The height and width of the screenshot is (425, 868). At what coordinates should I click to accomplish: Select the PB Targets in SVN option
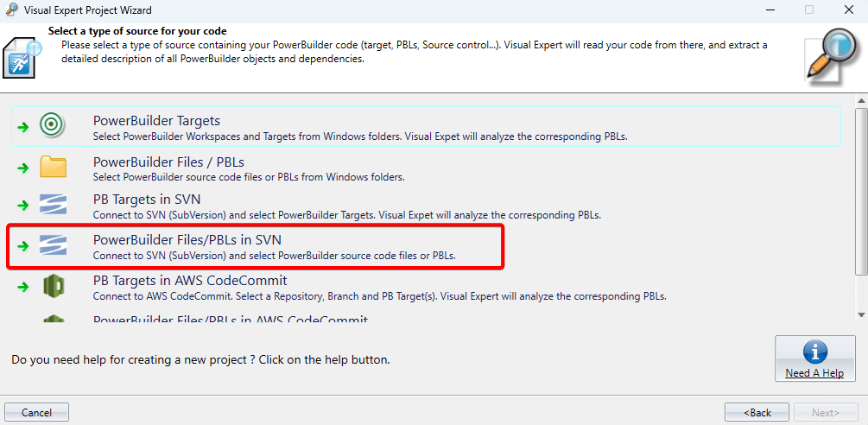point(147,200)
